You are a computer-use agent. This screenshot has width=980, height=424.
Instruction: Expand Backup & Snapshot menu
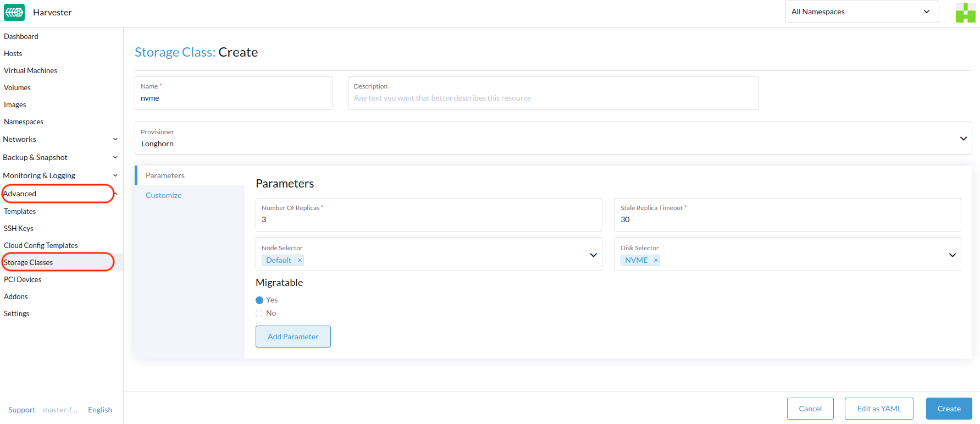click(x=115, y=158)
